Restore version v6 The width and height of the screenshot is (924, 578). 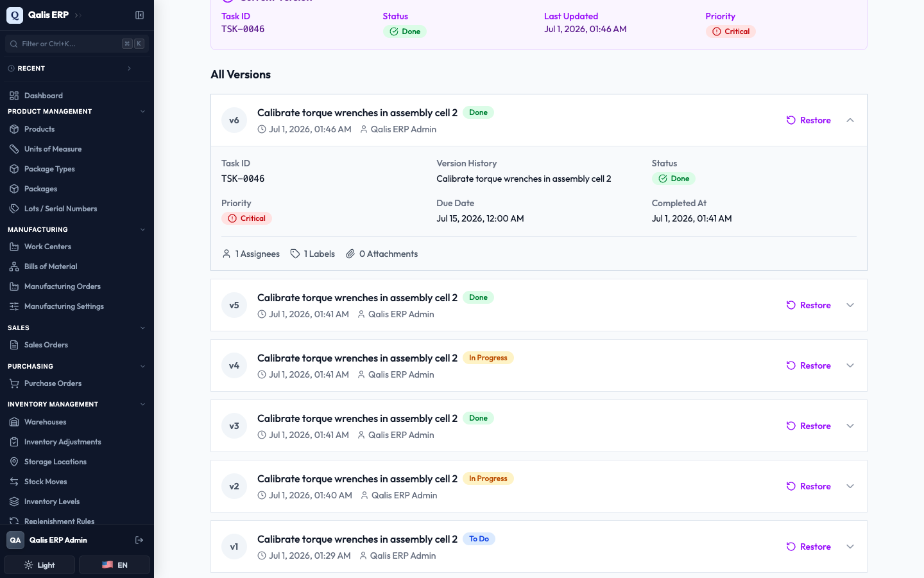(809, 120)
